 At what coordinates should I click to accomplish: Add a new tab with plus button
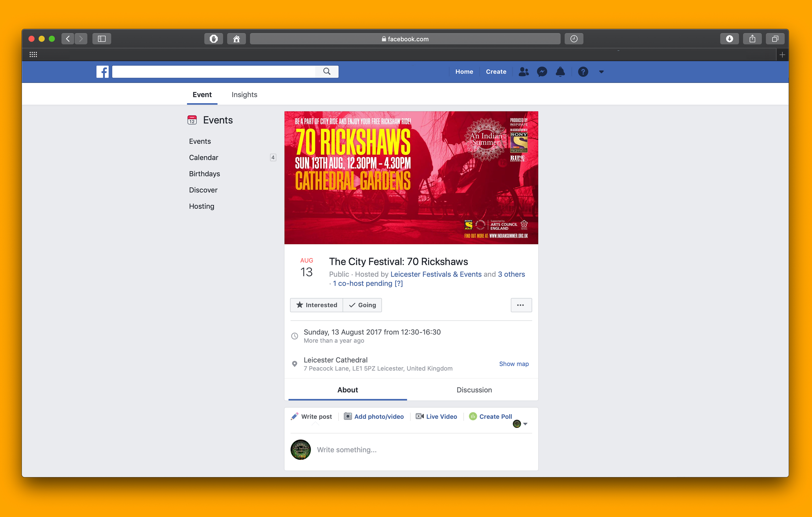pyautogui.click(x=782, y=55)
